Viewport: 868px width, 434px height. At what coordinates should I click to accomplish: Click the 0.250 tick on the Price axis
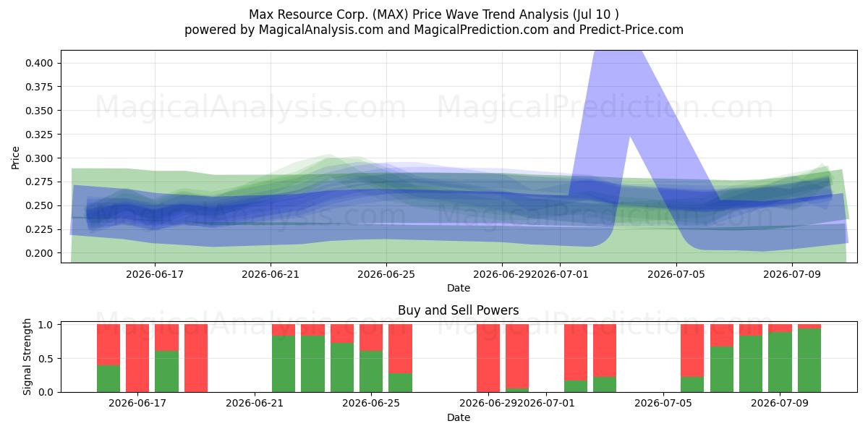tap(41, 205)
